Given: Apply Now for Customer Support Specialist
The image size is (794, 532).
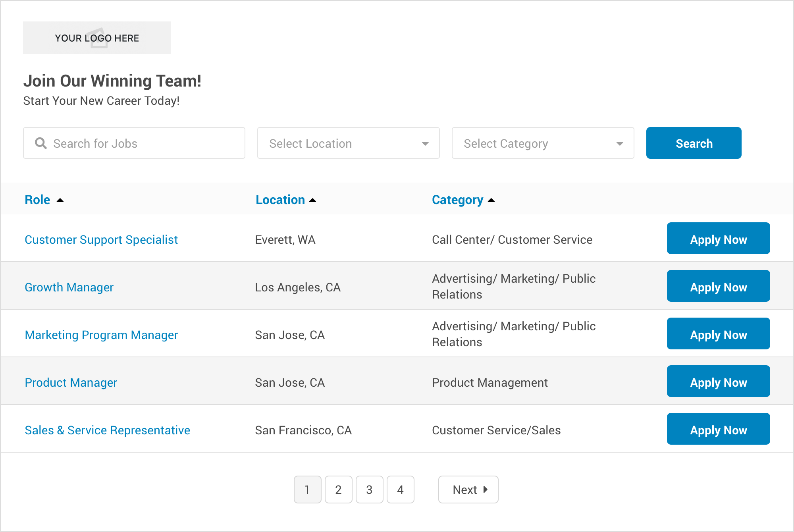Looking at the screenshot, I should 718,239.
